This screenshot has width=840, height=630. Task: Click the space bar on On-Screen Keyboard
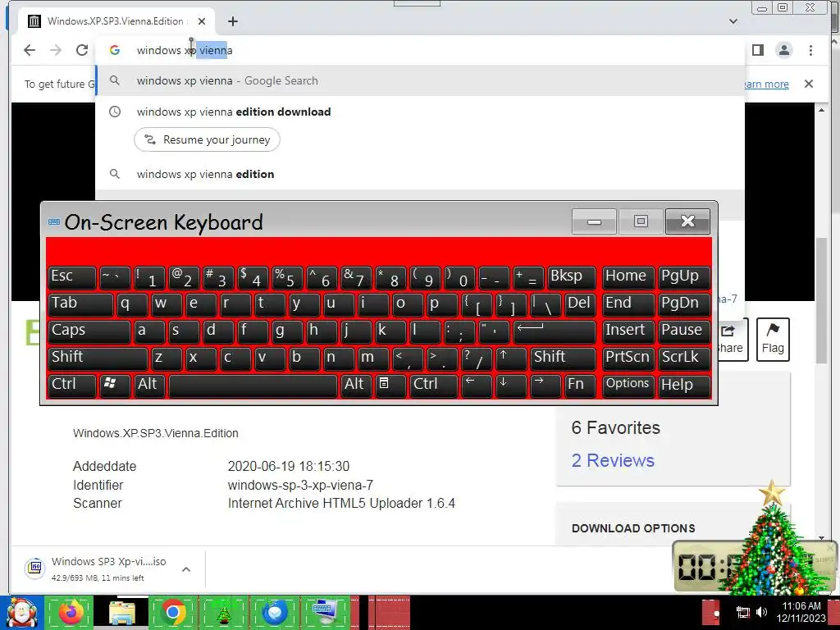[x=253, y=386]
